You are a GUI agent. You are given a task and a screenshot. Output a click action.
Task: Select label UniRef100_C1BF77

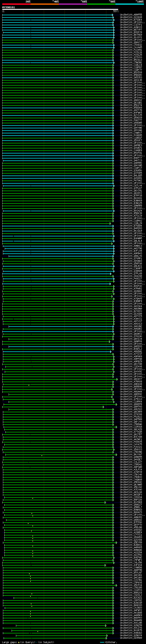[131, 70]
